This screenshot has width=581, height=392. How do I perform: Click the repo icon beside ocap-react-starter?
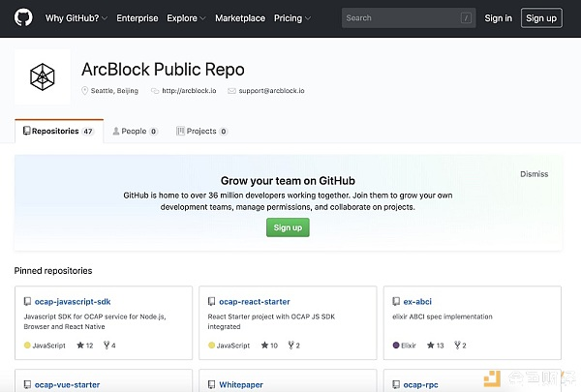(x=211, y=302)
